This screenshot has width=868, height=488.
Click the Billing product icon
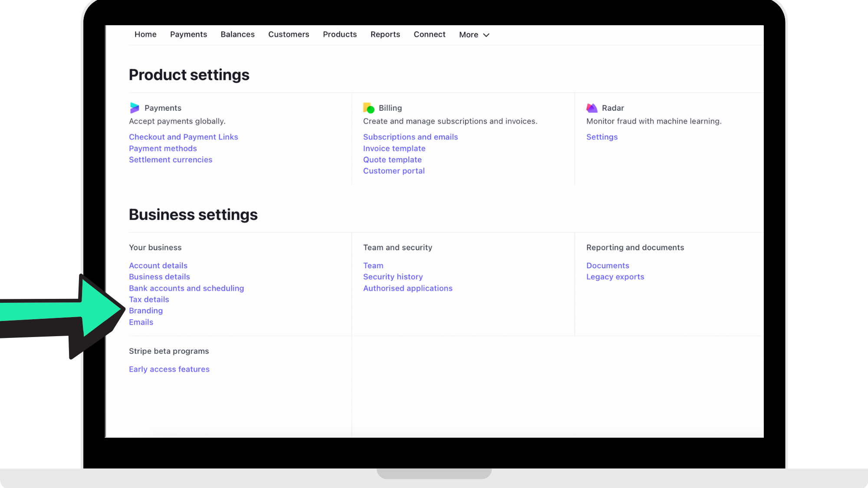368,108
